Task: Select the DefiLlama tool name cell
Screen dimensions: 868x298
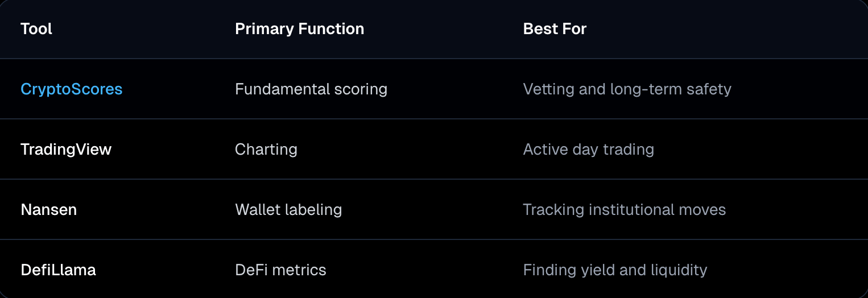Action: (58, 270)
